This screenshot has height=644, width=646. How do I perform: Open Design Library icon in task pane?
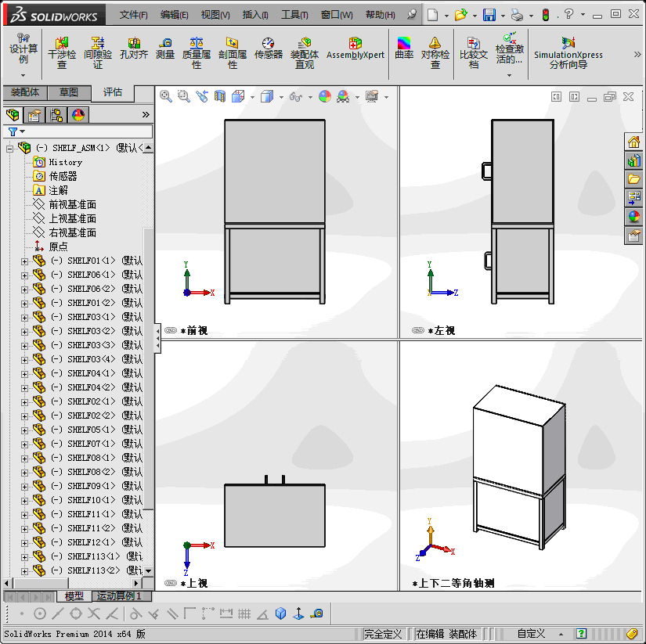633,161
